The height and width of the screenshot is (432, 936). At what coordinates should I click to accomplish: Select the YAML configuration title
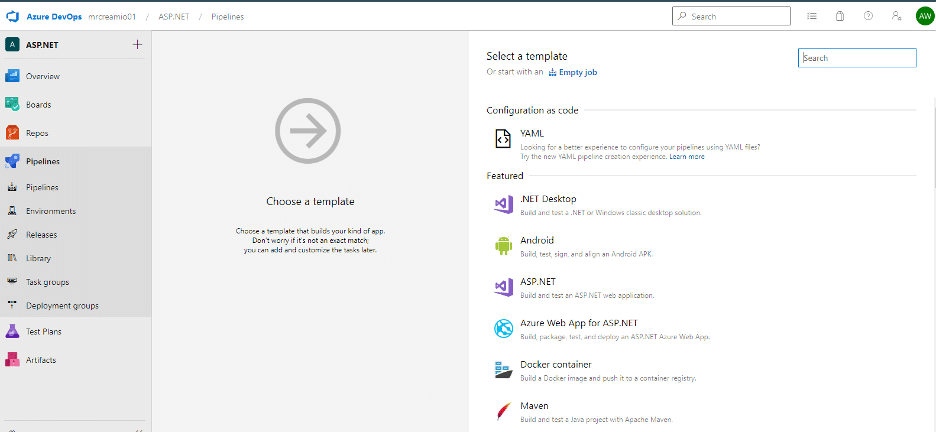coord(532,133)
